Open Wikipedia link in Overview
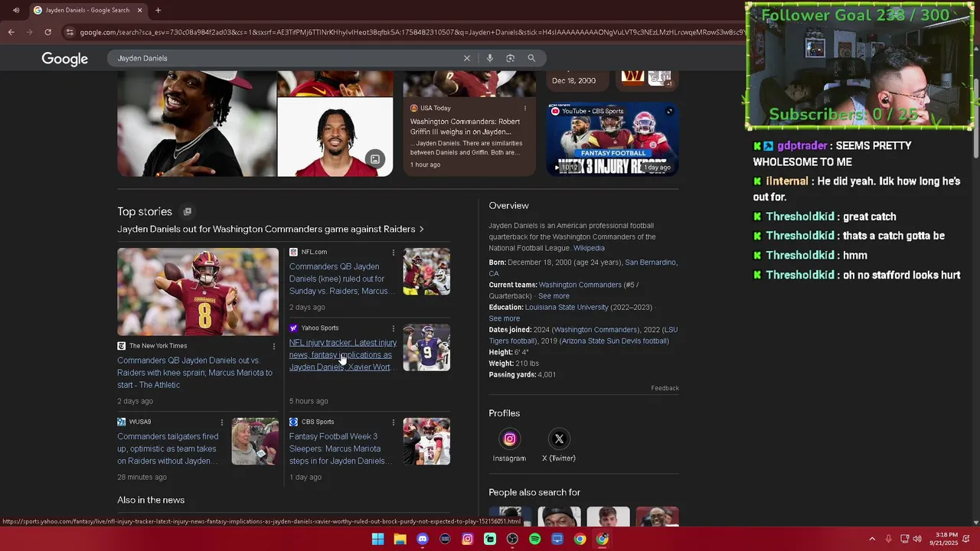Screen dimensions: 980x551 [589, 248]
